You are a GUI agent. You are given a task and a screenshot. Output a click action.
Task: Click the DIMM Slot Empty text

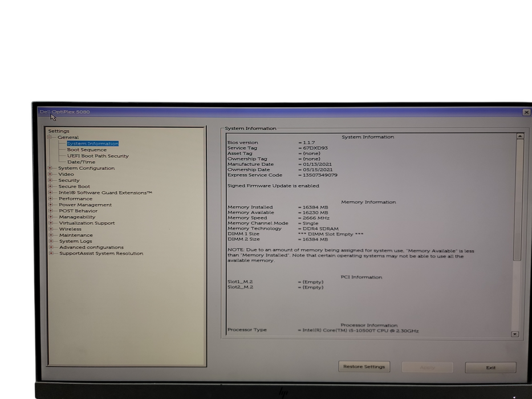coord(331,234)
